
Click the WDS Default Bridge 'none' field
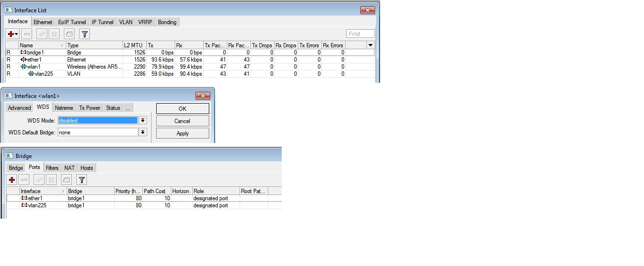tap(98, 133)
